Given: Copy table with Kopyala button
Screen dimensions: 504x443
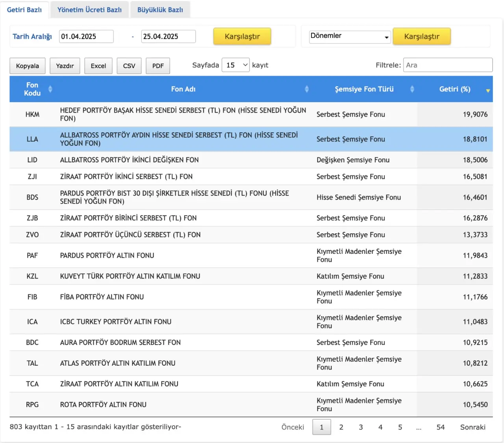Looking at the screenshot, I should pyautogui.click(x=28, y=66).
